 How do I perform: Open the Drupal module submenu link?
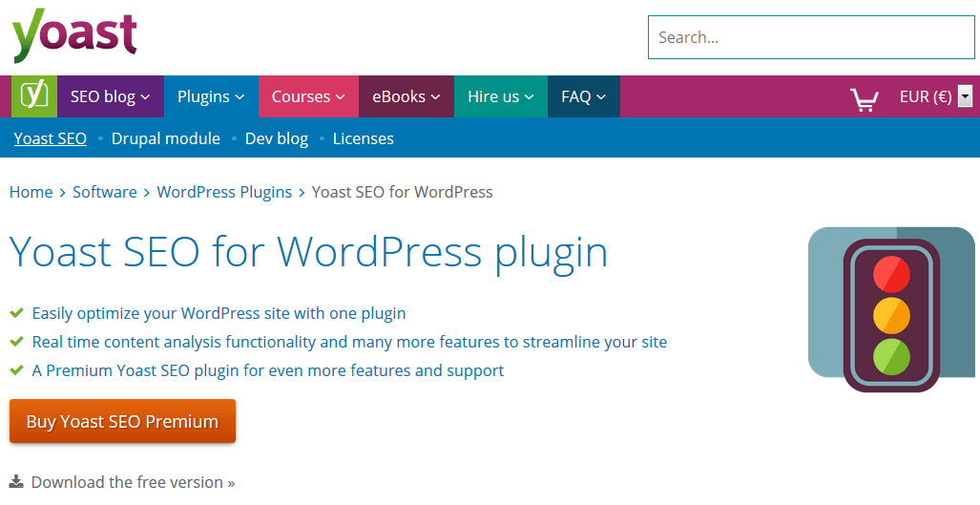tap(166, 138)
